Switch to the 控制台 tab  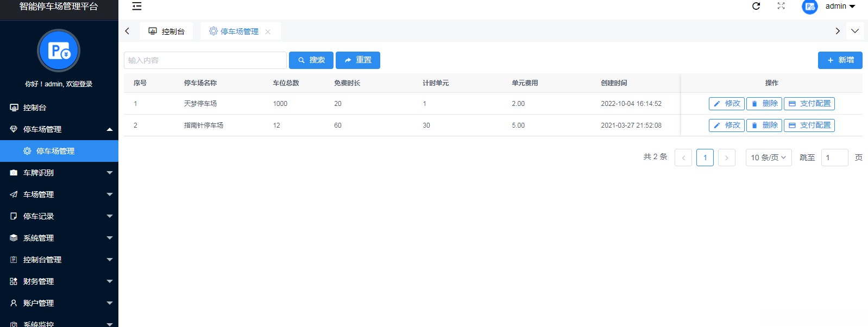[166, 31]
